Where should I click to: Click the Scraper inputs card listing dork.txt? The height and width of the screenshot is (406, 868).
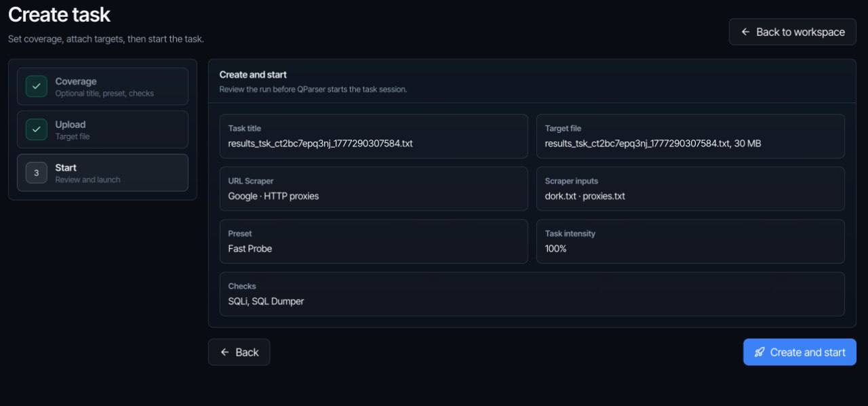[x=690, y=189]
